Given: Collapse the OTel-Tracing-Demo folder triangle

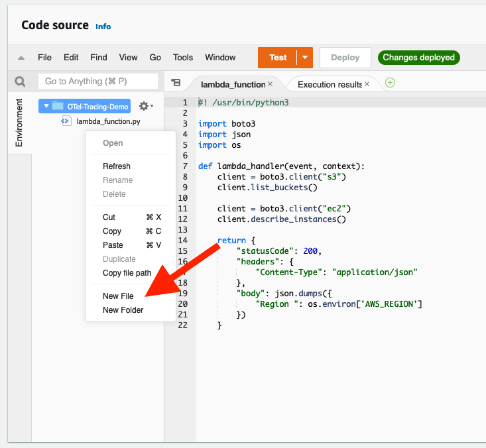Looking at the screenshot, I should tap(46, 106).
